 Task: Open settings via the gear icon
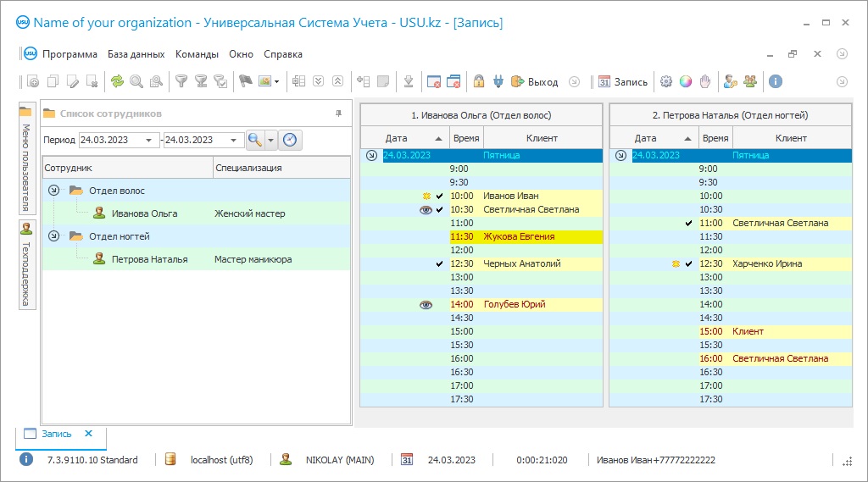pos(666,82)
